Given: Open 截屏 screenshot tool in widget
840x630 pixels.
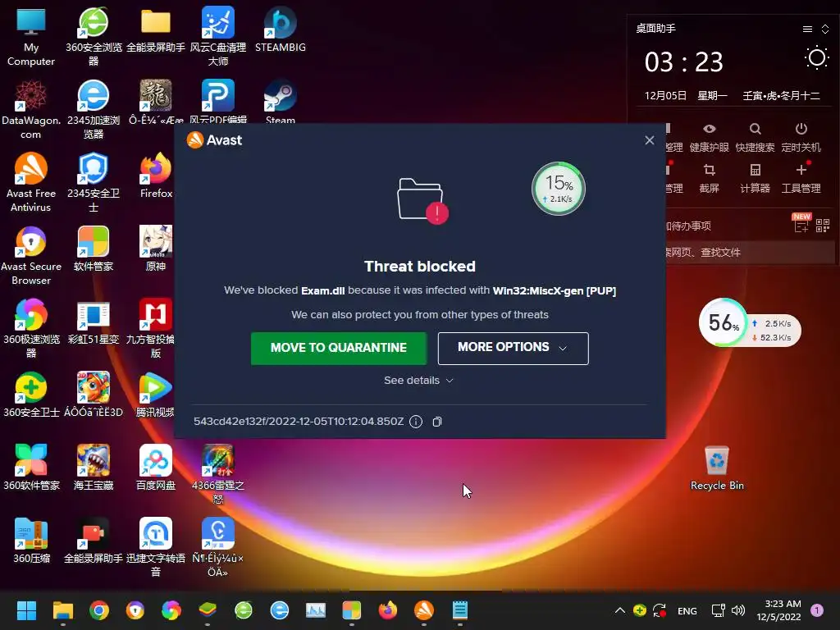Looking at the screenshot, I should (710, 178).
